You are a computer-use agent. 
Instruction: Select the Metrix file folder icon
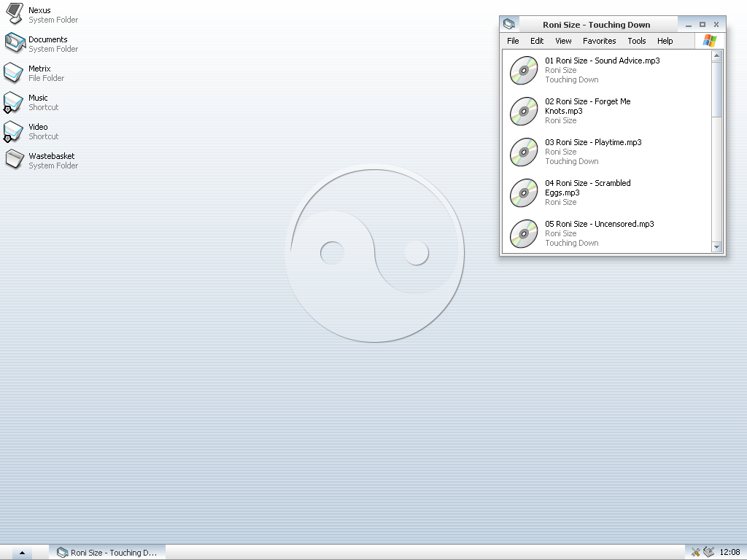tap(13, 73)
